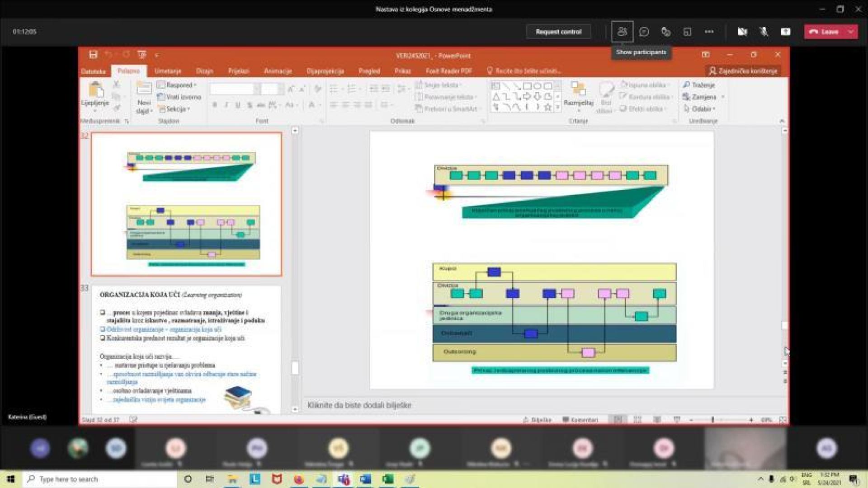
Task: Unmute the microphone
Action: tap(764, 32)
